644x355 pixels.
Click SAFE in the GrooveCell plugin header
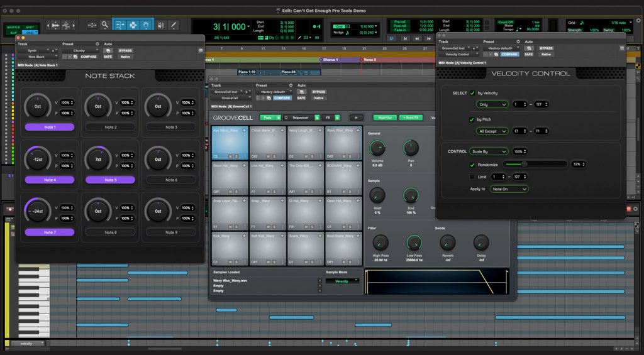301,98
